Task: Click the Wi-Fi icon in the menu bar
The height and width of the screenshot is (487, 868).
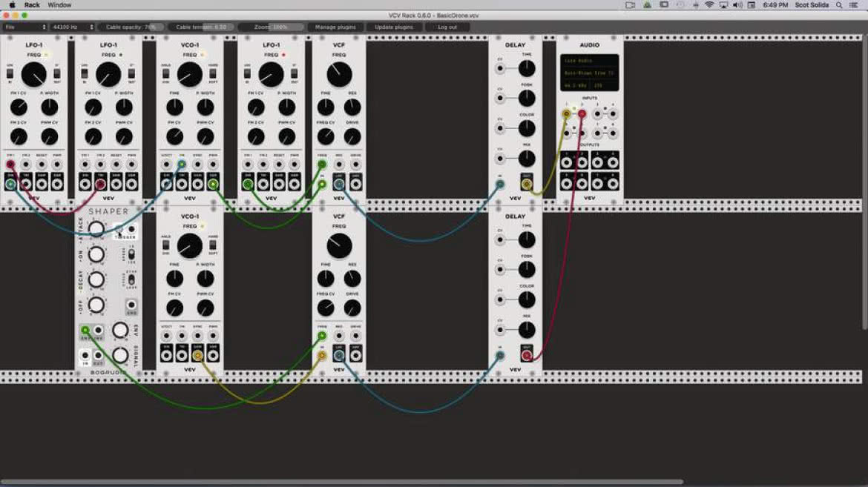Action: [x=709, y=5]
